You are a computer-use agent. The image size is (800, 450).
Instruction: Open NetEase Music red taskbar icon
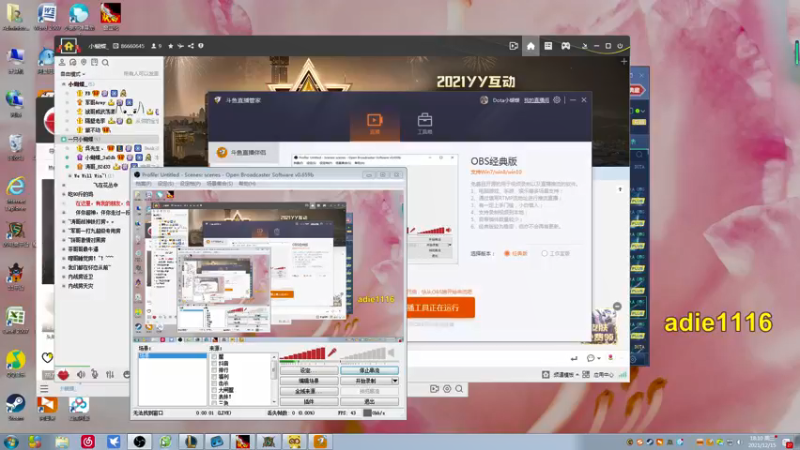tap(88, 442)
